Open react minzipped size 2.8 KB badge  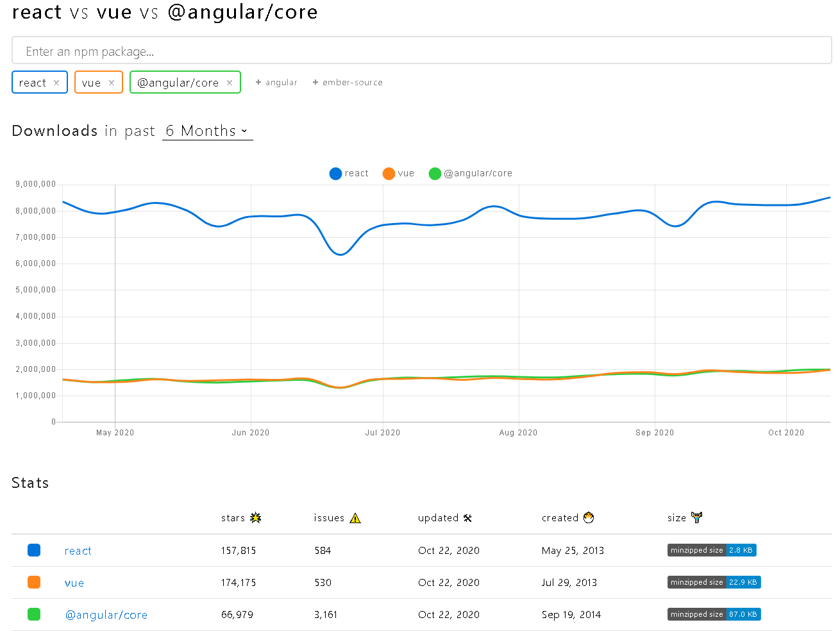click(712, 550)
